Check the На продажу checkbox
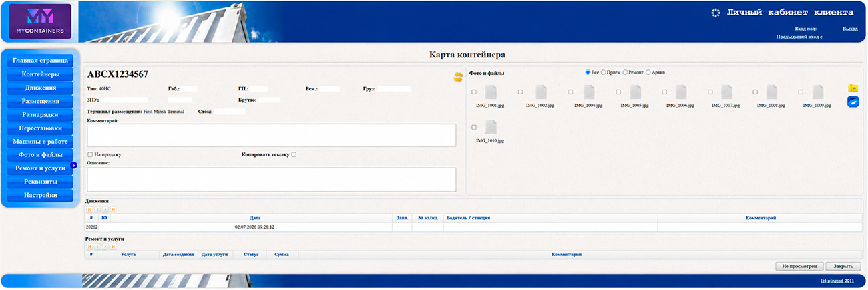This screenshot has width=868, height=290. [x=90, y=154]
